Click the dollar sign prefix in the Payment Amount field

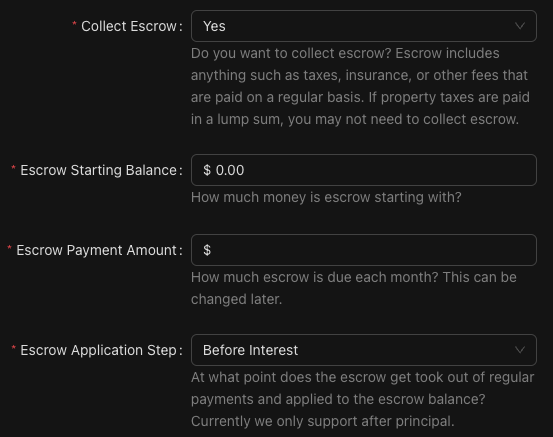tap(207, 250)
